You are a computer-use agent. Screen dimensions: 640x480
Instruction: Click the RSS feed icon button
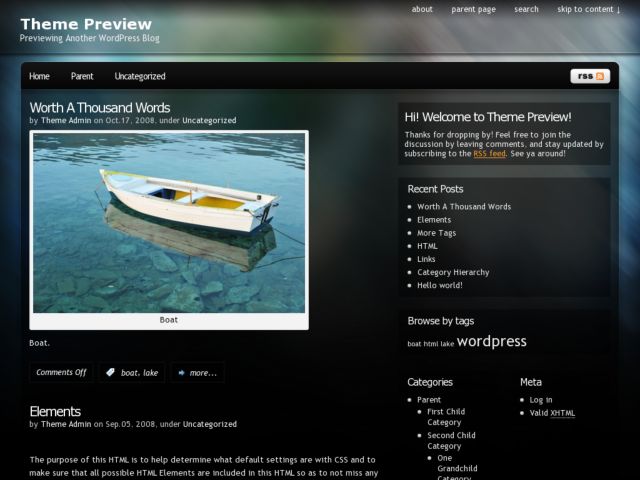point(590,76)
